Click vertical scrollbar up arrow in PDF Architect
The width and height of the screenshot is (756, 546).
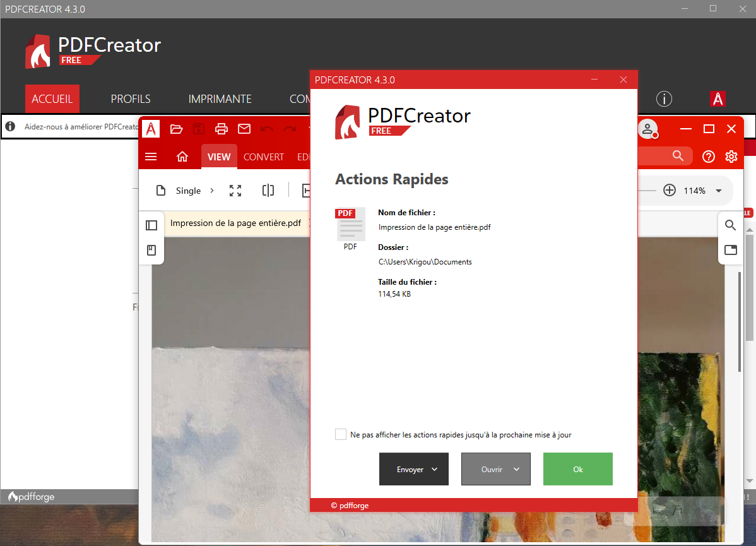pos(749,230)
